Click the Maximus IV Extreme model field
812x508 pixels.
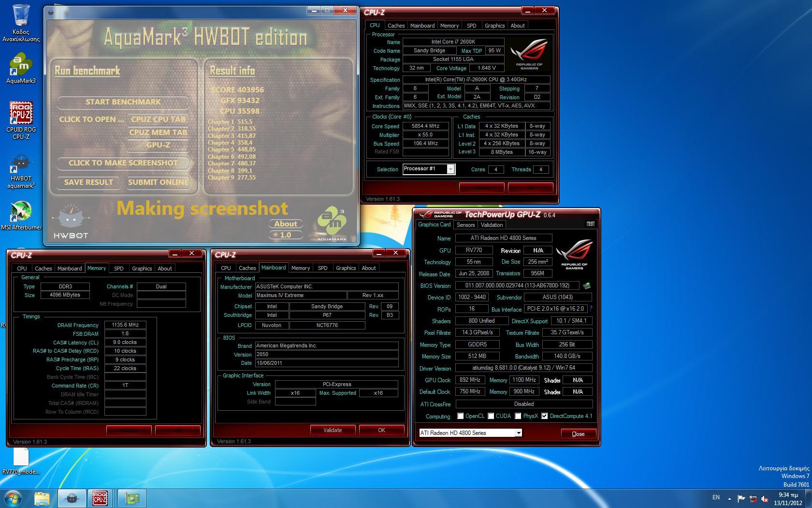301,295
